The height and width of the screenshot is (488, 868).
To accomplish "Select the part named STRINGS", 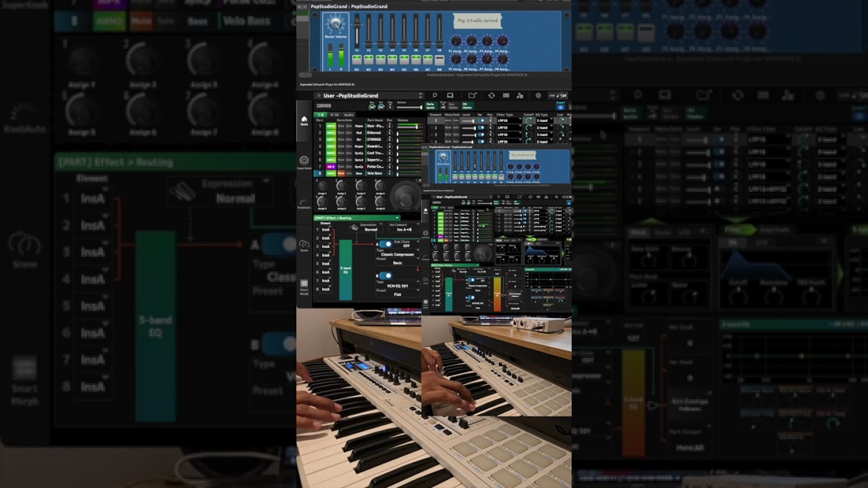I will point(374,140).
